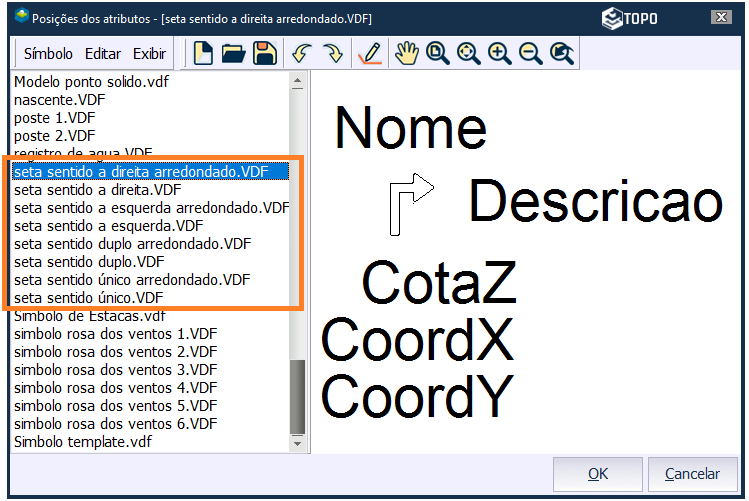Viewport: 749px width, 501px height.
Task: Open the Exibir menu
Action: click(150, 54)
